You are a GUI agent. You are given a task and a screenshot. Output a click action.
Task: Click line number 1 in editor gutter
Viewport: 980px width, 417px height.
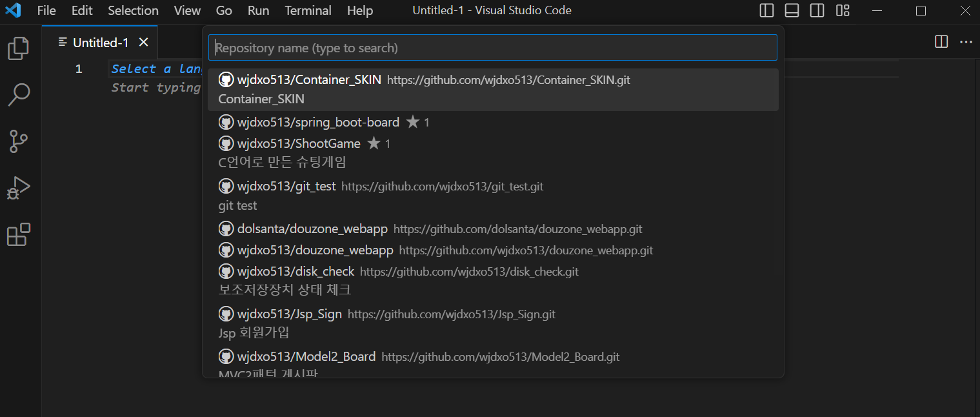click(79, 68)
